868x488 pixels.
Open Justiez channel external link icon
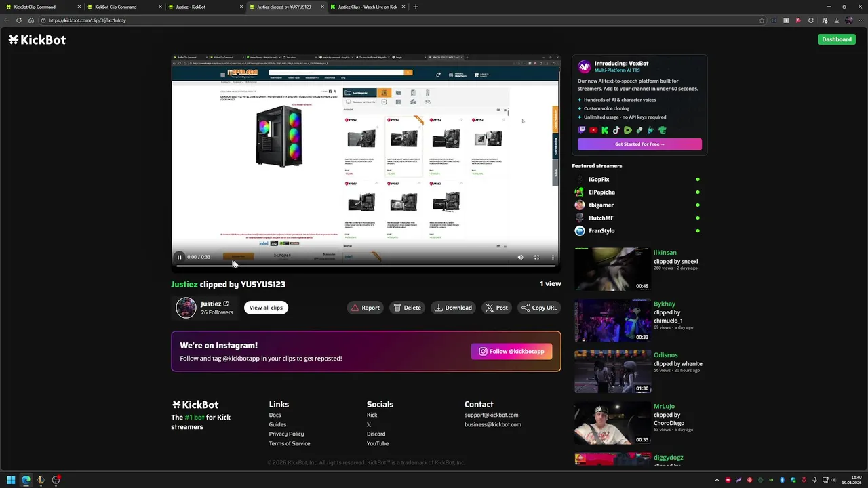[x=226, y=304]
